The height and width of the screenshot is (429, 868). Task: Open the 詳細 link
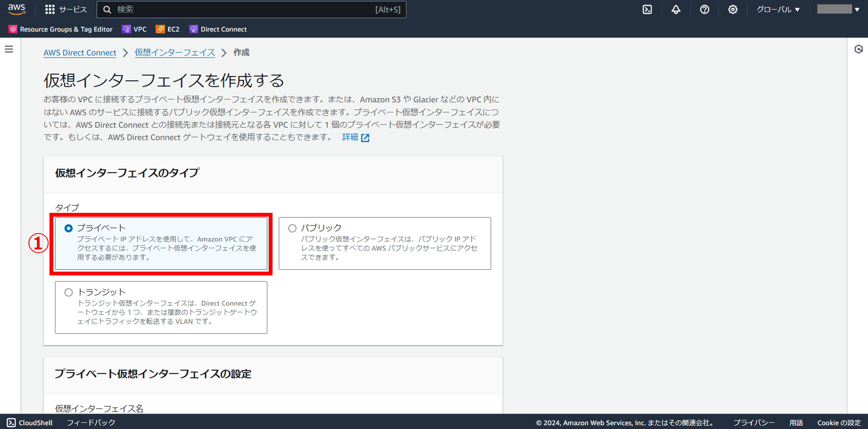coord(350,137)
